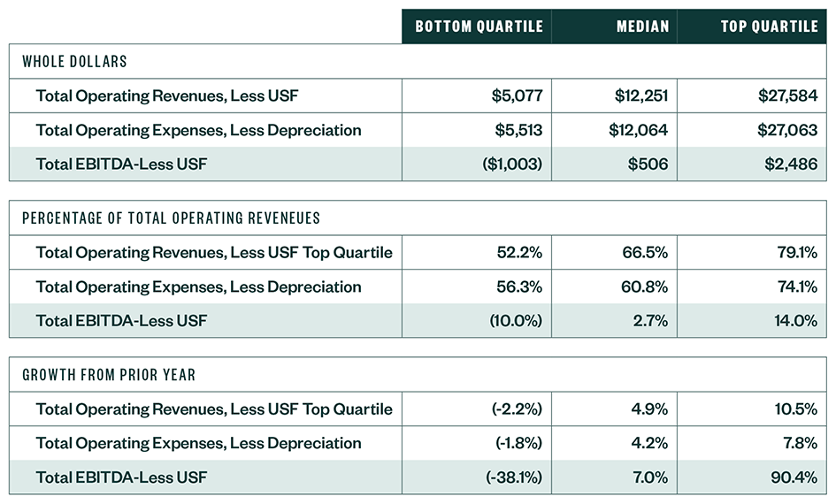
Task: Click the ($1,003) EBITDA value
Action: tap(513, 164)
